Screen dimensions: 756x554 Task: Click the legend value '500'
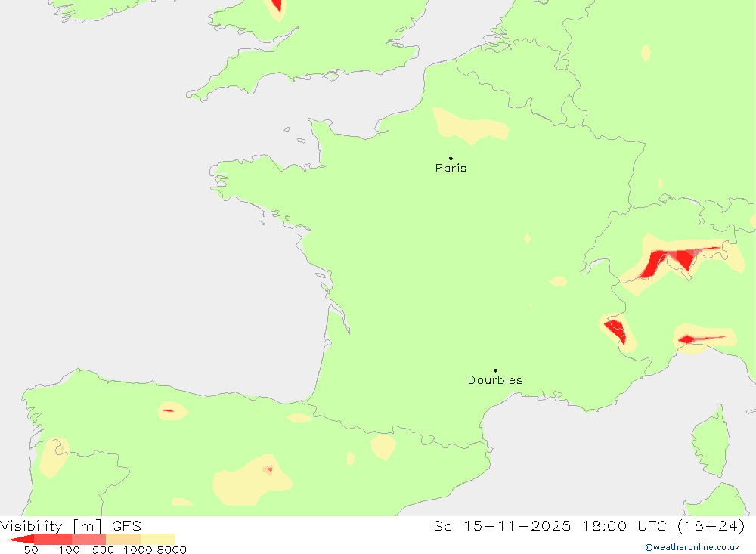(x=103, y=550)
